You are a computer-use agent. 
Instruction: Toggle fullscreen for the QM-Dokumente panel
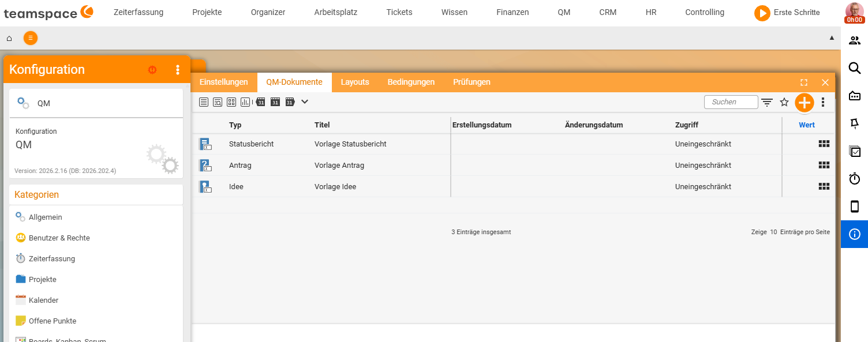coord(804,82)
